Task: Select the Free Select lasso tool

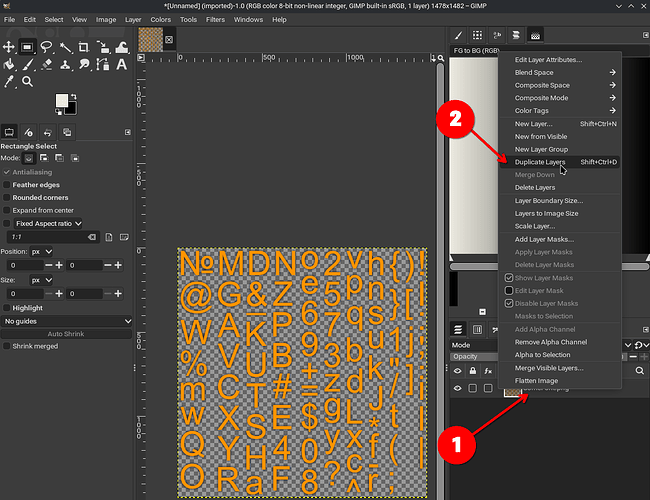Action: (46, 46)
